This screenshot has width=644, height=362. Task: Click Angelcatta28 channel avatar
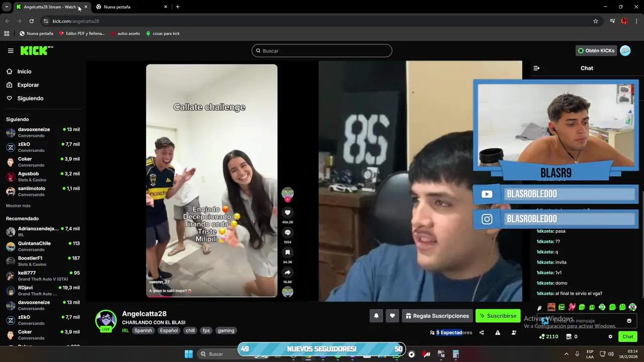click(106, 321)
